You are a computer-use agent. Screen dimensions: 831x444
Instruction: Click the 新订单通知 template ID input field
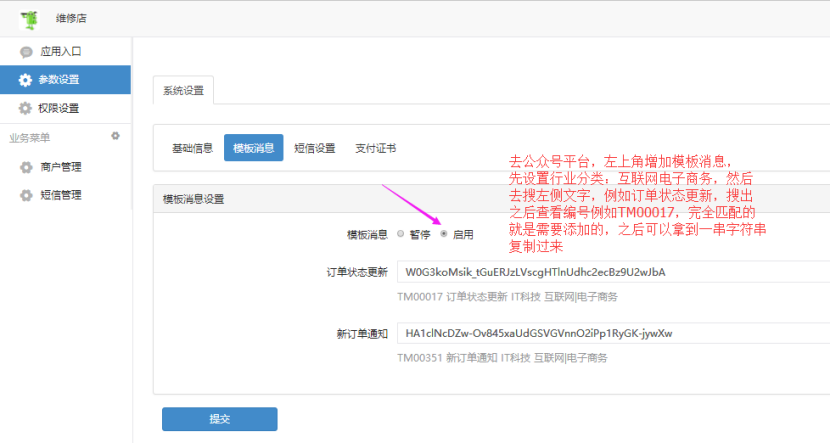(614, 333)
